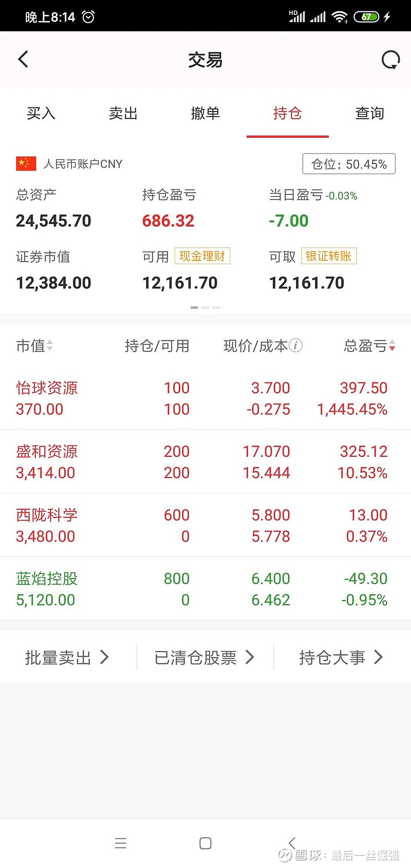411x868 pixels.
Task: Tap the back arrow in header
Action: coord(23,60)
